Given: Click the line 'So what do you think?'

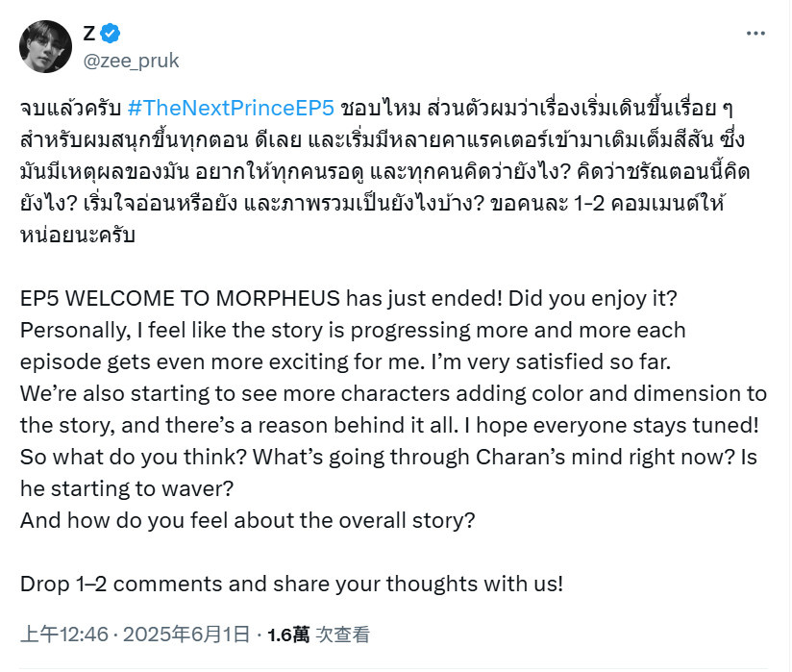Looking at the screenshot, I should 134,457.
